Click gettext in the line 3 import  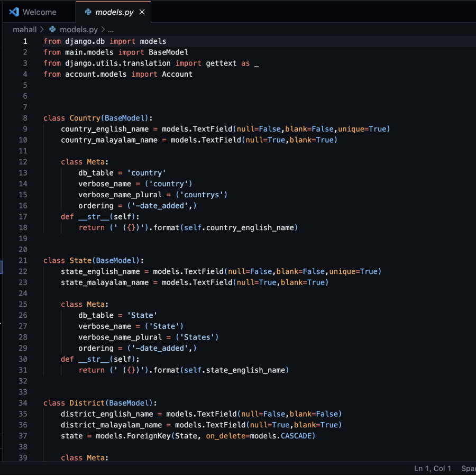(221, 63)
